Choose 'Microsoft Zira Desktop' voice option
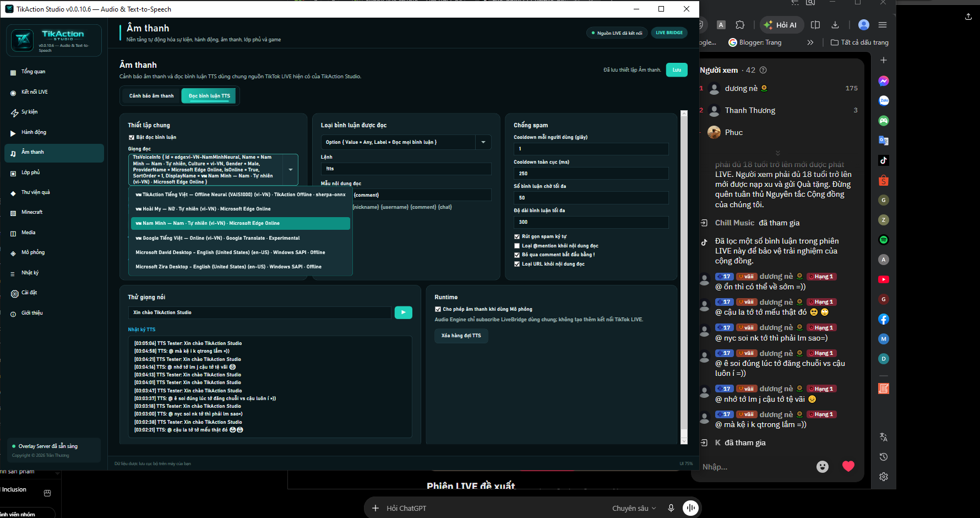Viewport: 980px width, 518px height. [241, 267]
